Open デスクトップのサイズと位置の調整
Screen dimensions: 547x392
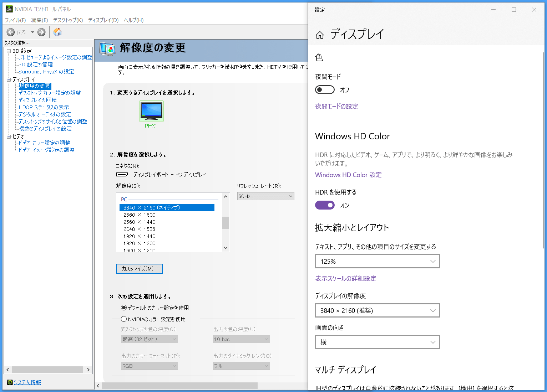click(53, 122)
